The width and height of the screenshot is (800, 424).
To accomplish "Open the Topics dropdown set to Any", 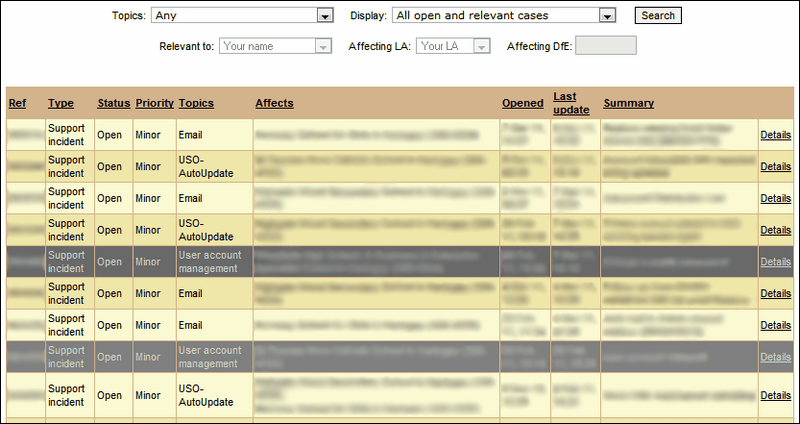I will [x=242, y=15].
